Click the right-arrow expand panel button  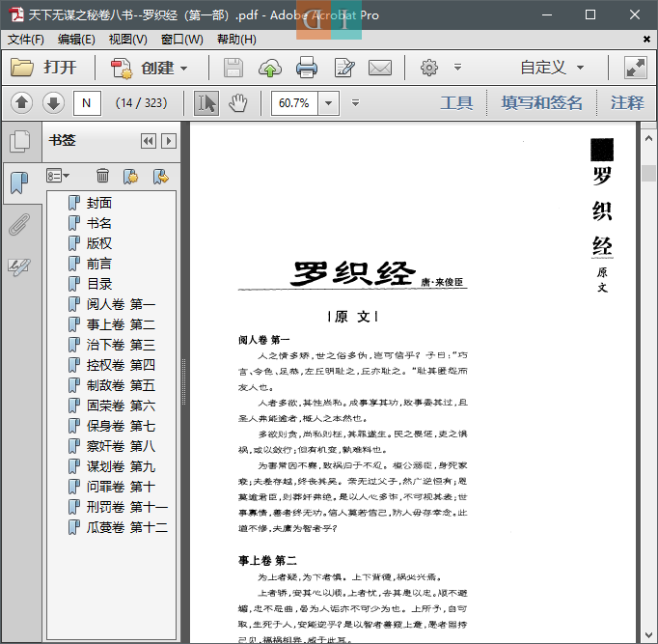tap(169, 141)
